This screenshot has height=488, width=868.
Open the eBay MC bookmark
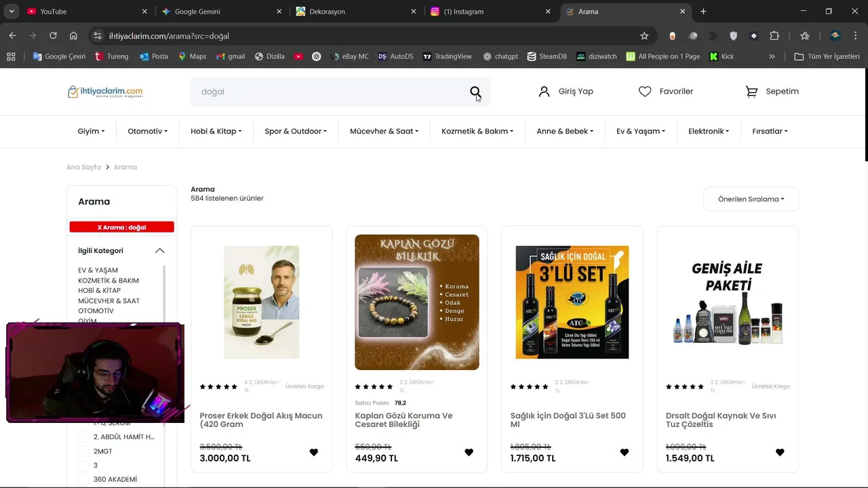coord(349,56)
